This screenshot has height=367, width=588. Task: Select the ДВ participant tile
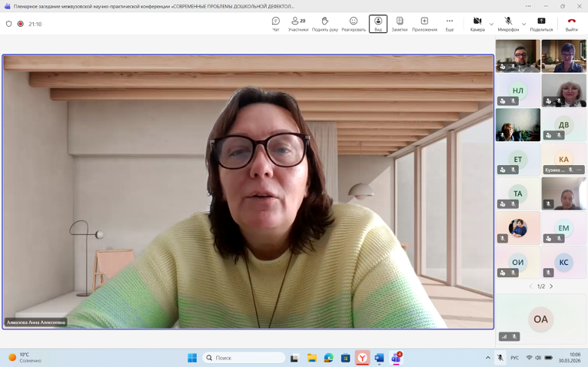tap(564, 125)
